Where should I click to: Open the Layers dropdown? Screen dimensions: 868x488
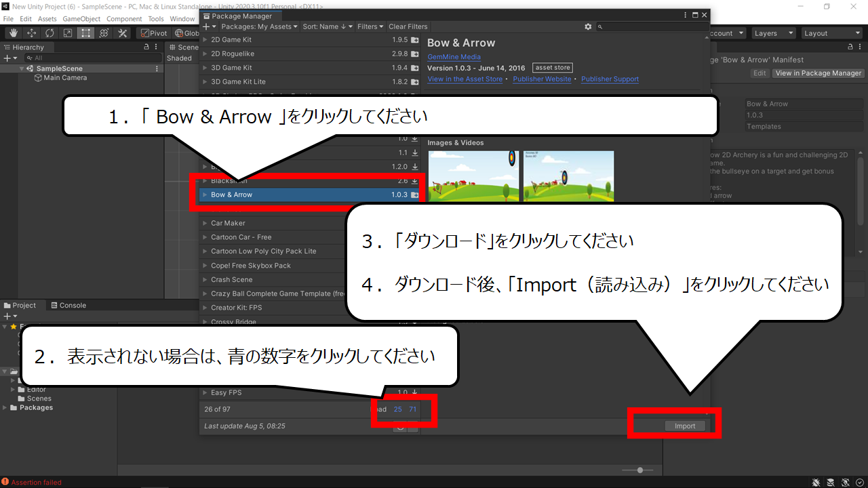point(774,33)
